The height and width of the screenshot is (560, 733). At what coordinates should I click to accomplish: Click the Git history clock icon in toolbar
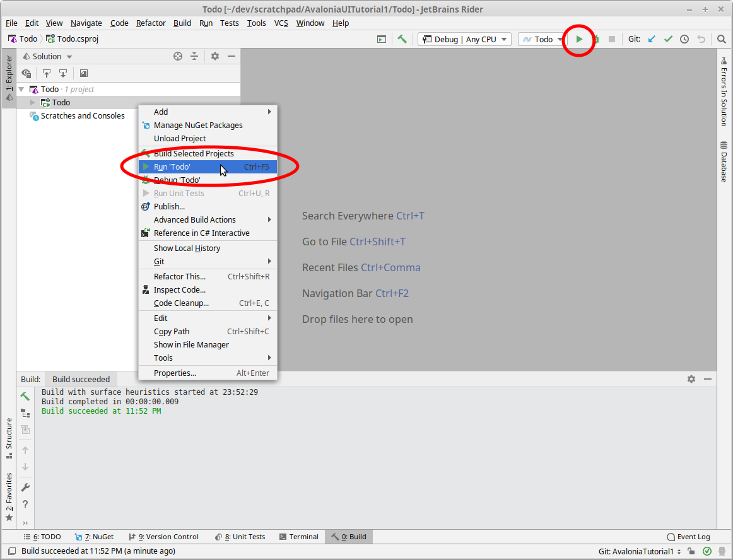[684, 38]
